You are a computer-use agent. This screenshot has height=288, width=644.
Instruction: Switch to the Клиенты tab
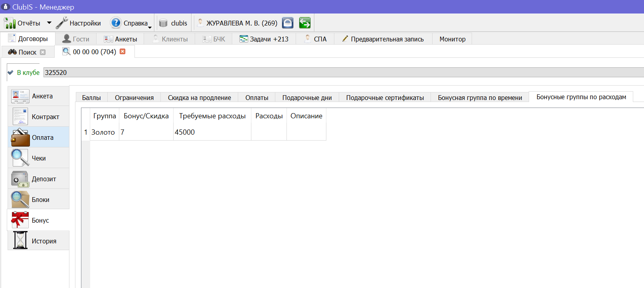coord(170,39)
